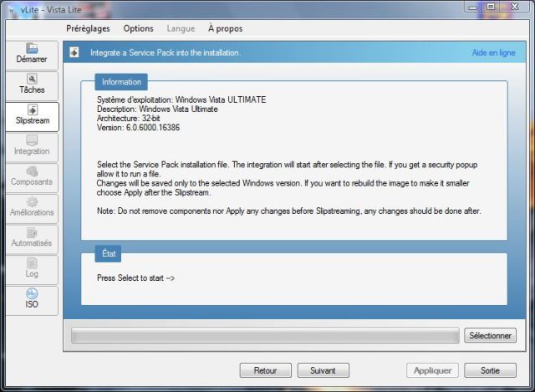This screenshot has height=392, width=535.
Task: Select the Slipstream sidebar tab
Action: tap(32, 117)
